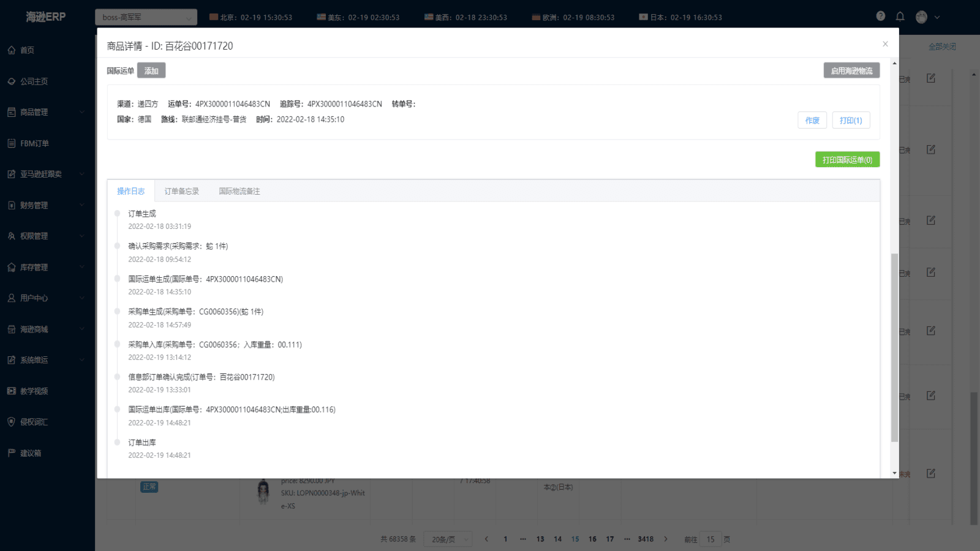Click the 首页 home icon in sidebar

pos(12,50)
